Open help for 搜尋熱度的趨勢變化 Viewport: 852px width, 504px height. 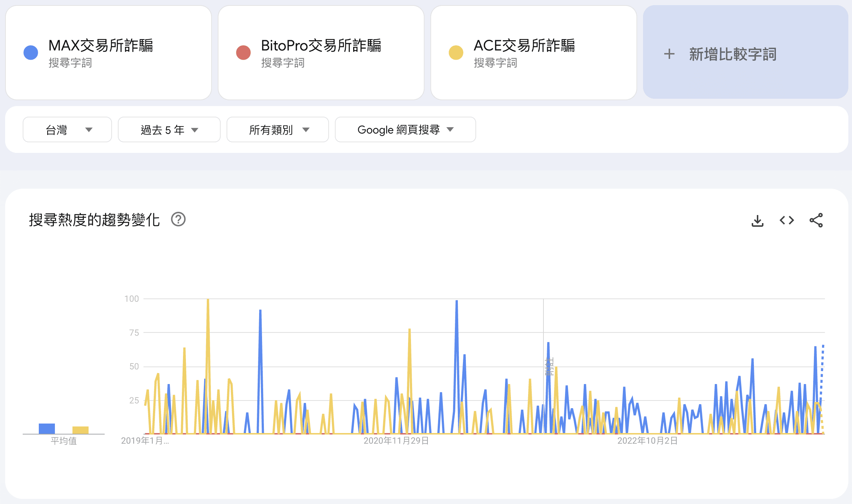click(x=178, y=219)
